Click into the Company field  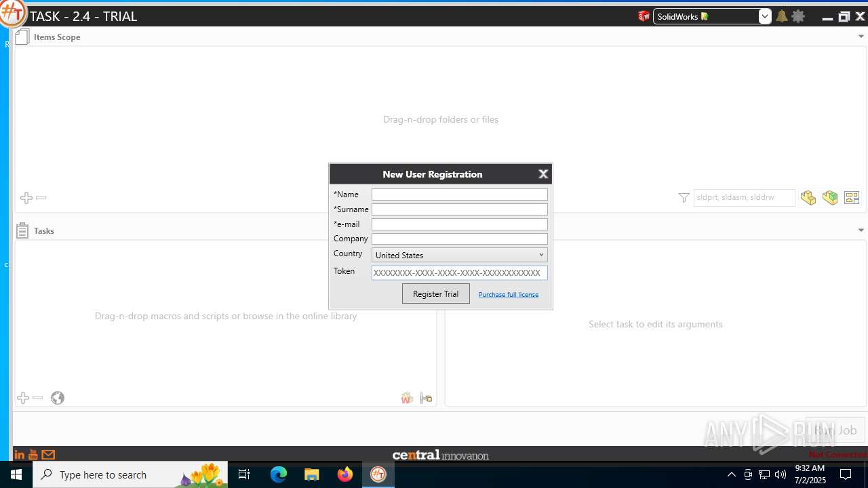(x=460, y=239)
